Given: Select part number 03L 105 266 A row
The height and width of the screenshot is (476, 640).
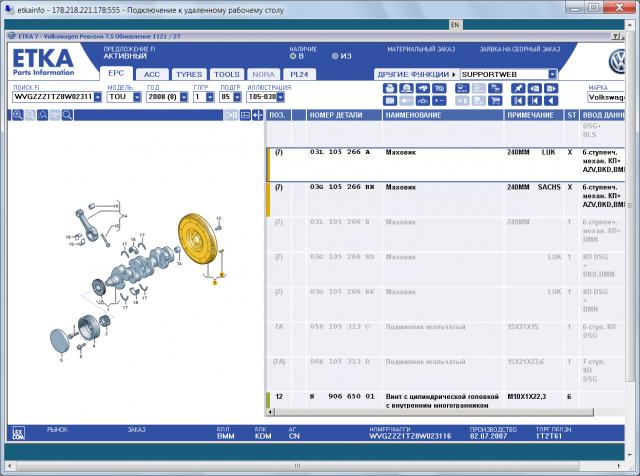Looking at the screenshot, I should click(x=445, y=165).
